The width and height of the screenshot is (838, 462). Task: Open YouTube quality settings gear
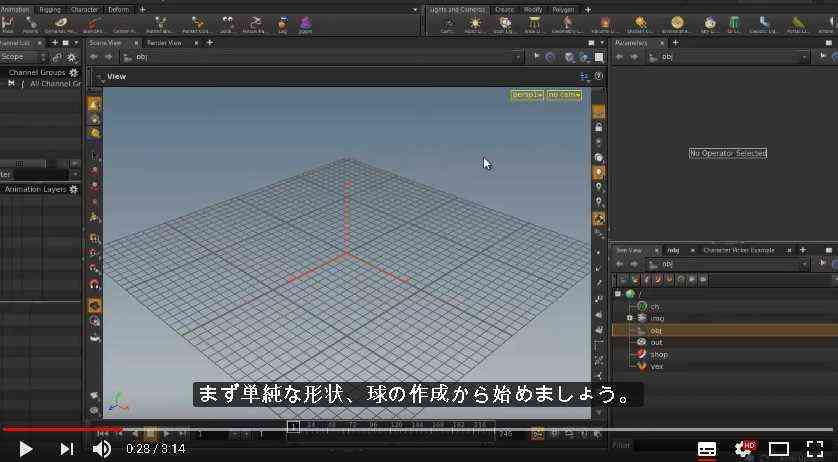click(x=744, y=449)
